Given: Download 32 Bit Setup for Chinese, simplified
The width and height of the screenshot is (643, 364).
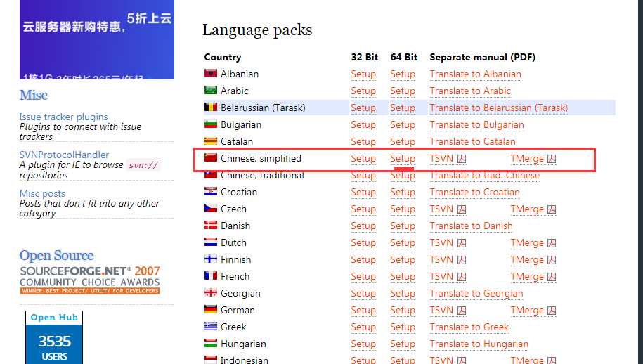Looking at the screenshot, I should click(363, 158).
